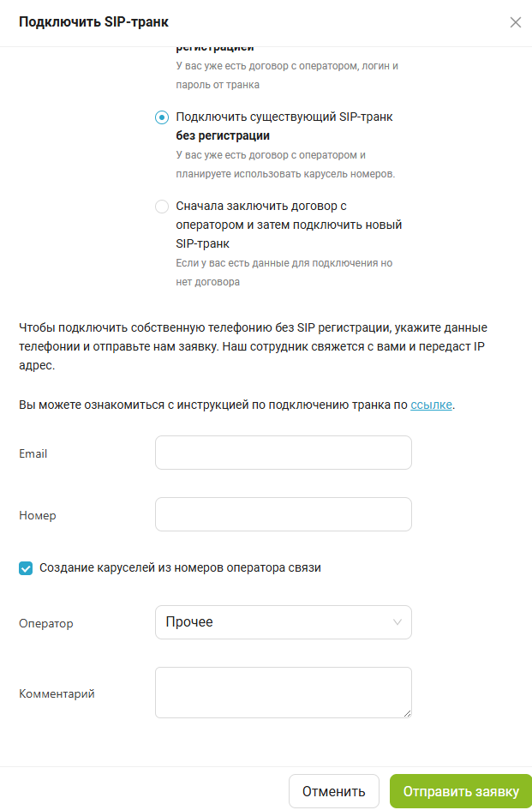Click the chevron arrow in Оператор combo box
Image resolution: width=532 pixels, height=810 pixels.
tap(397, 622)
